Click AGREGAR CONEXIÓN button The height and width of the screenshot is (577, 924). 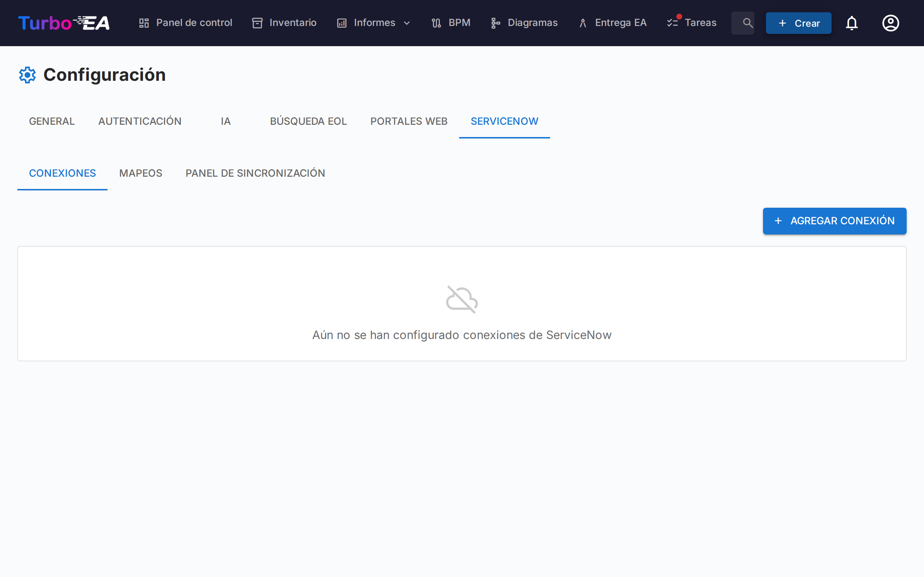point(834,221)
